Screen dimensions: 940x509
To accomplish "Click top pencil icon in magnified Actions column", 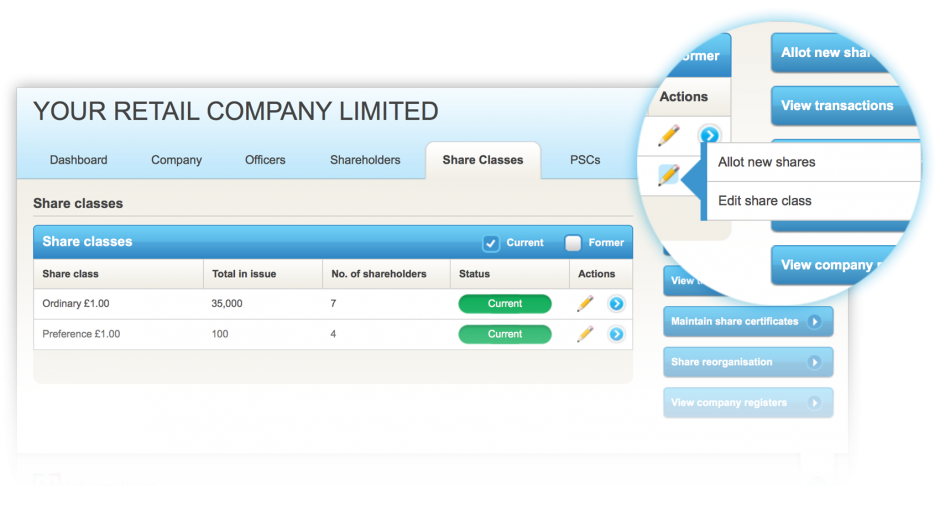I will pos(668,135).
